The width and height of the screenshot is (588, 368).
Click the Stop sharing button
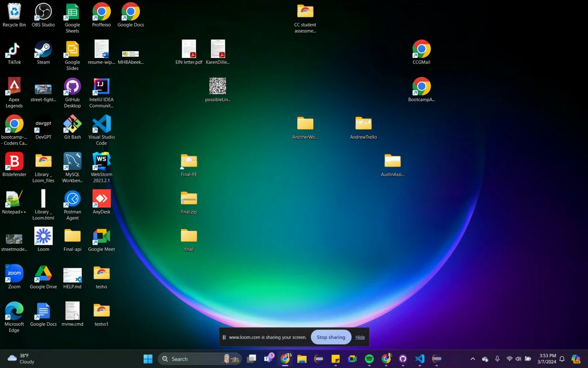[331, 337]
